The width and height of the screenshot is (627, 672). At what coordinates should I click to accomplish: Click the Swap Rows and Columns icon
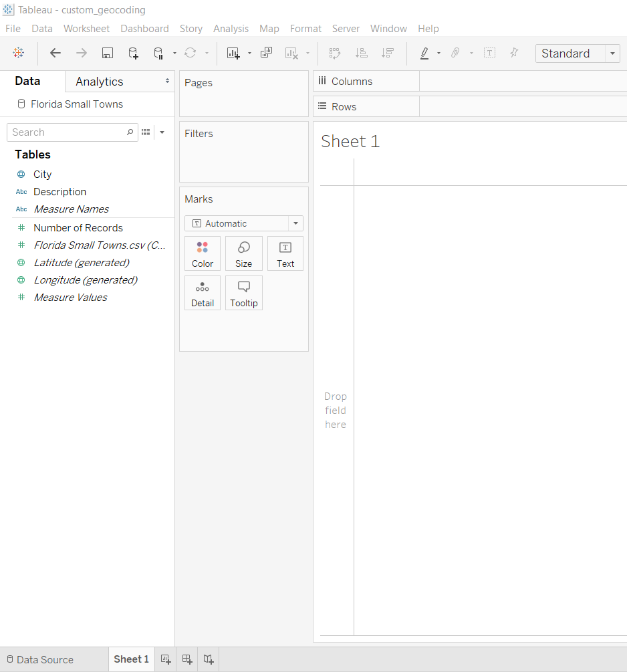[x=335, y=53]
